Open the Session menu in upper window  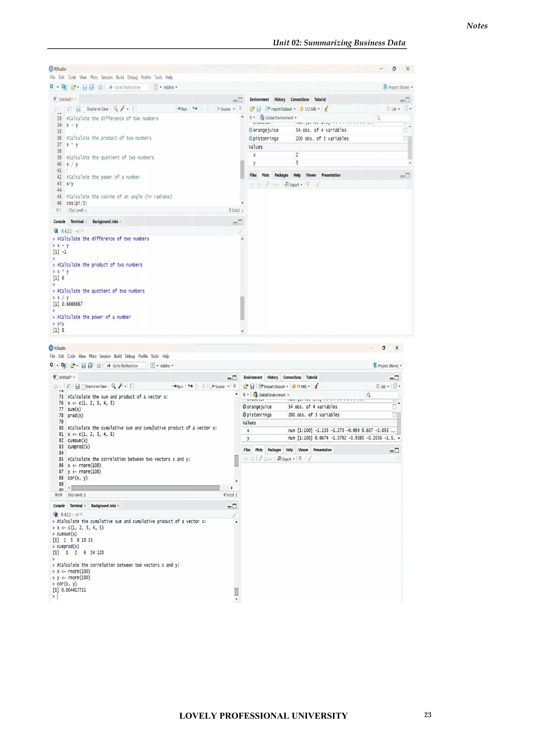click(x=107, y=77)
